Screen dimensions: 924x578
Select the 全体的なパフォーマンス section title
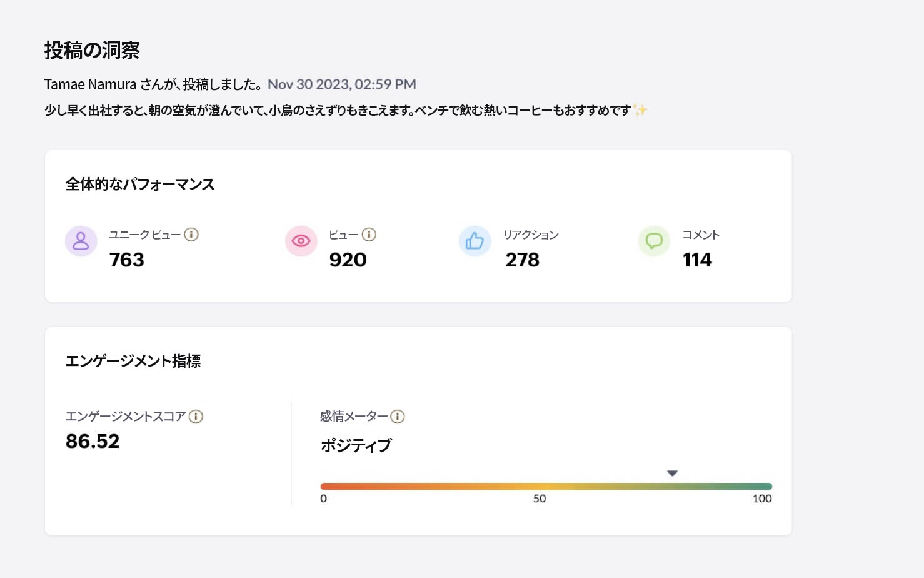point(139,184)
